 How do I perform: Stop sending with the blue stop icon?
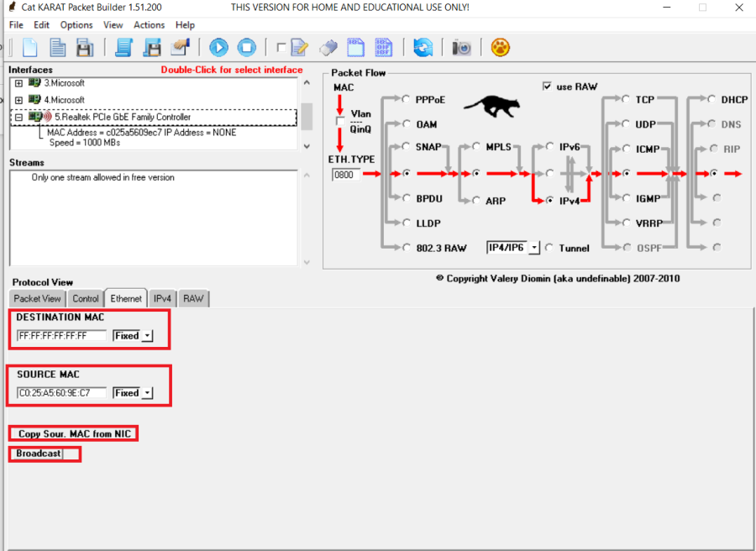click(246, 47)
